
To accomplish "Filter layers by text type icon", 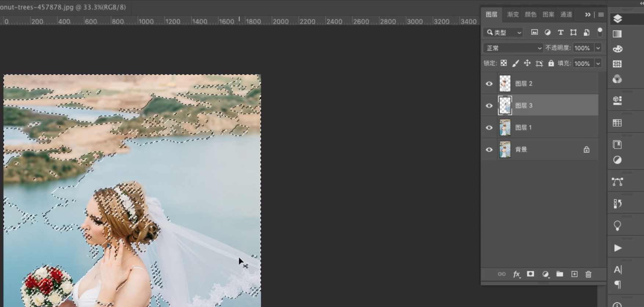I will click(560, 32).
